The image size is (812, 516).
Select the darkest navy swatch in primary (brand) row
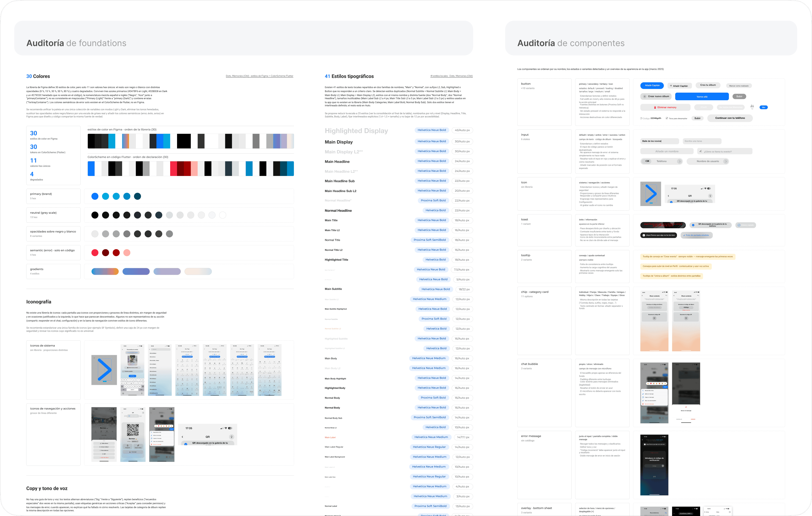click(x=137, y=196)
